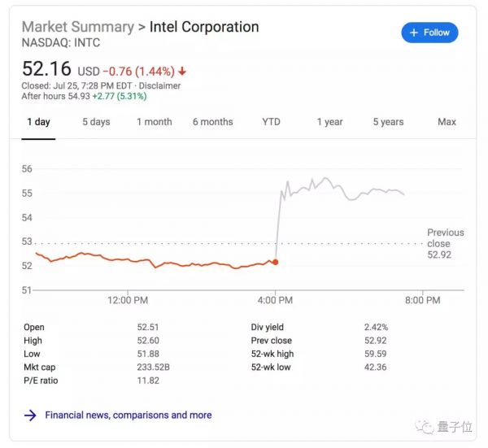This screenshot has width=488, height=448.
Task: Select the YTD tab
Action: point(271,122)
